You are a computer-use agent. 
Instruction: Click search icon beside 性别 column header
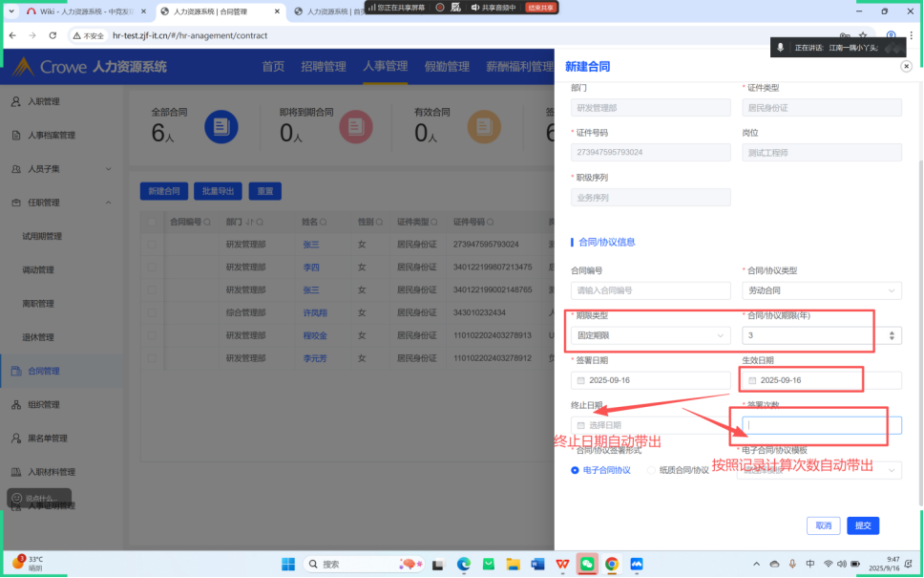coord(380,223)
